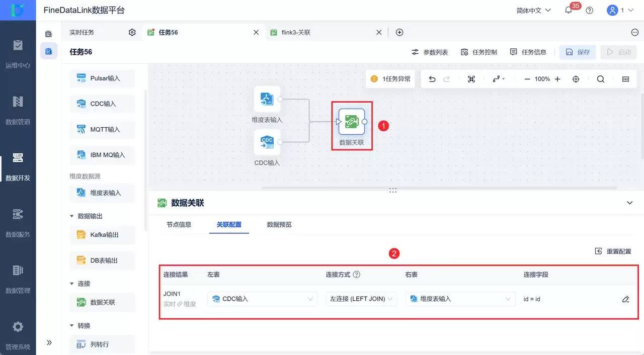Click the locate/center target icon
644x355 pixels.
click(x=576, y=79)
